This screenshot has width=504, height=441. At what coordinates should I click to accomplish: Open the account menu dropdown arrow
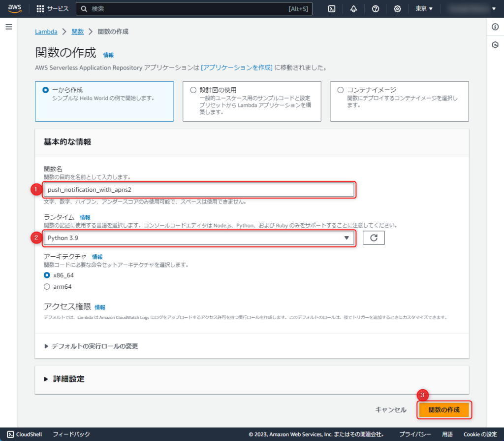(x=494, y=9)
